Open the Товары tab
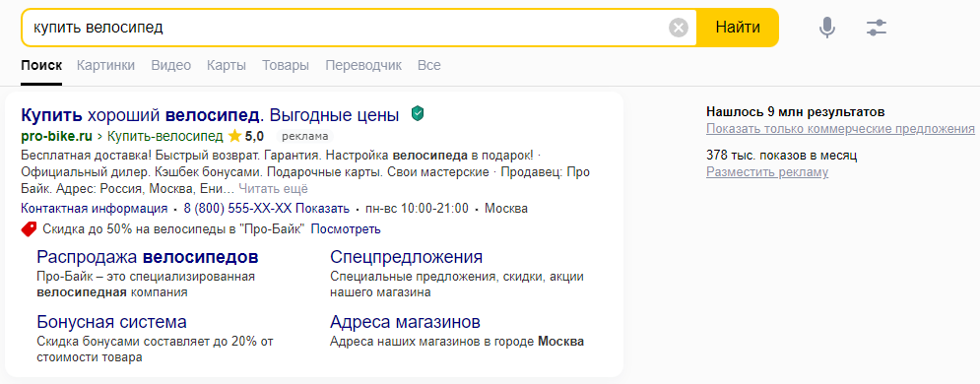Viewport: 980px width, 384px height. [x=286, y=65]
